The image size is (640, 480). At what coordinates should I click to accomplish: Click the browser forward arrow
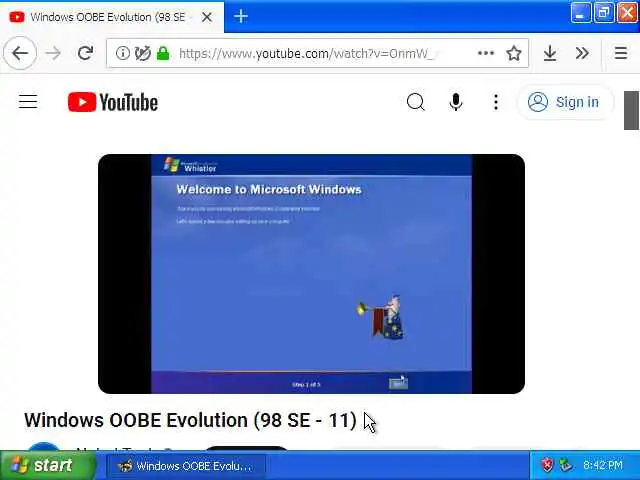click(x=53, y=53)
